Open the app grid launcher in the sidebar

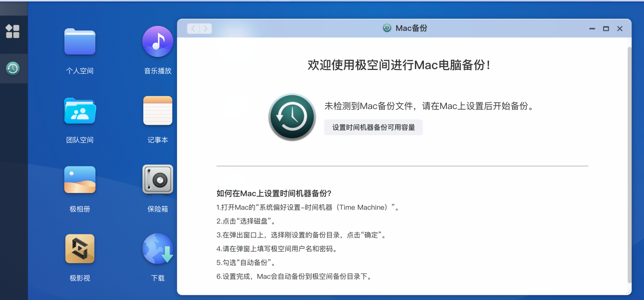[x=13, y=31]
